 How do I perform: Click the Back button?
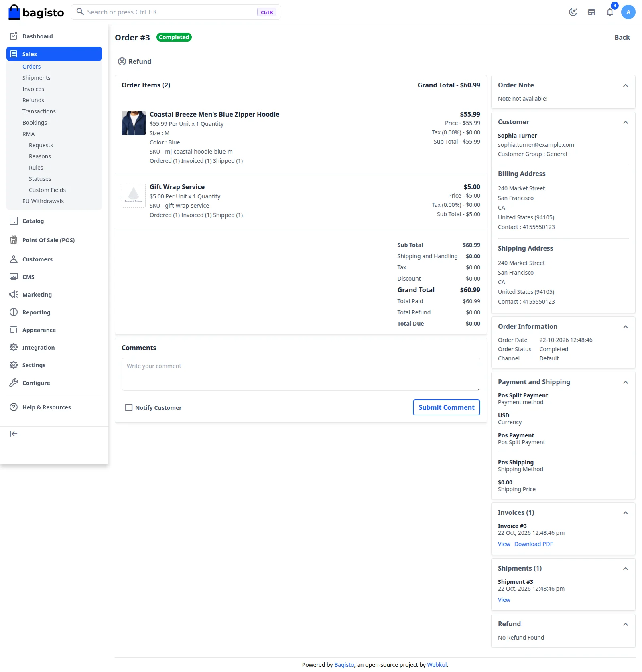(622, 37)
